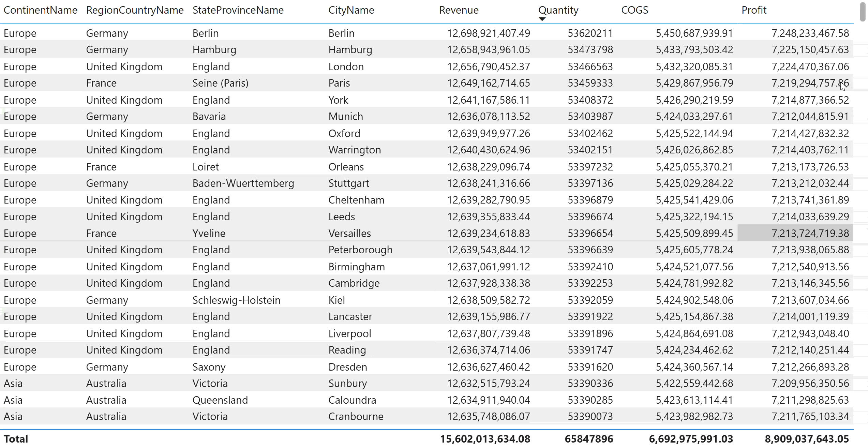Select the Cheltenham city cell
868x448 pixels.
(x=356, y=200)
